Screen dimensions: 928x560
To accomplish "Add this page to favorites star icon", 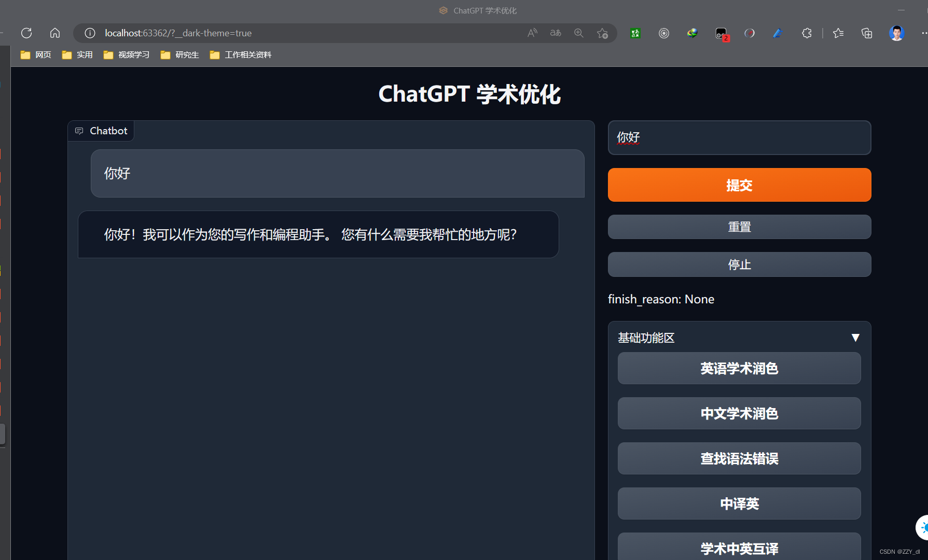I will click(x=602, y=33).
